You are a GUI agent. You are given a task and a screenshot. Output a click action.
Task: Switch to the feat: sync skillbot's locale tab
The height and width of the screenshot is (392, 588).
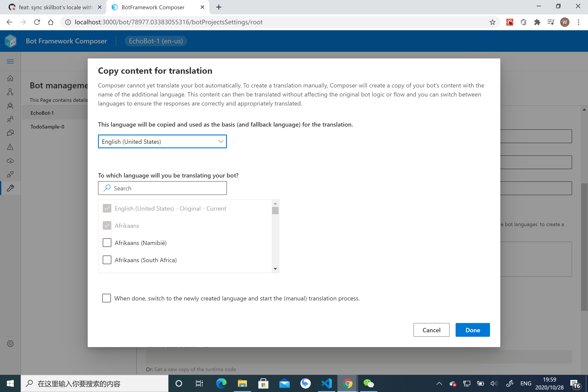(x=55, y=7)
